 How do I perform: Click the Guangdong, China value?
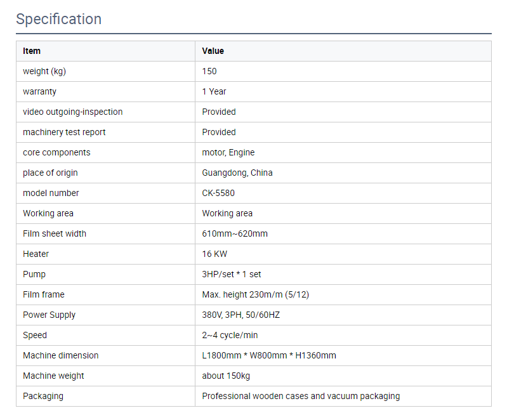[x=237, y=173]
